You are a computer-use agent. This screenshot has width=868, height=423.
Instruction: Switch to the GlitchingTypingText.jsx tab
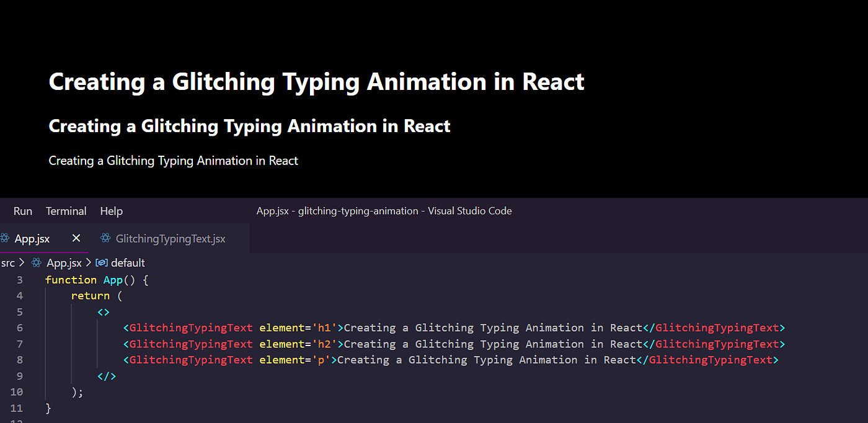170,238
